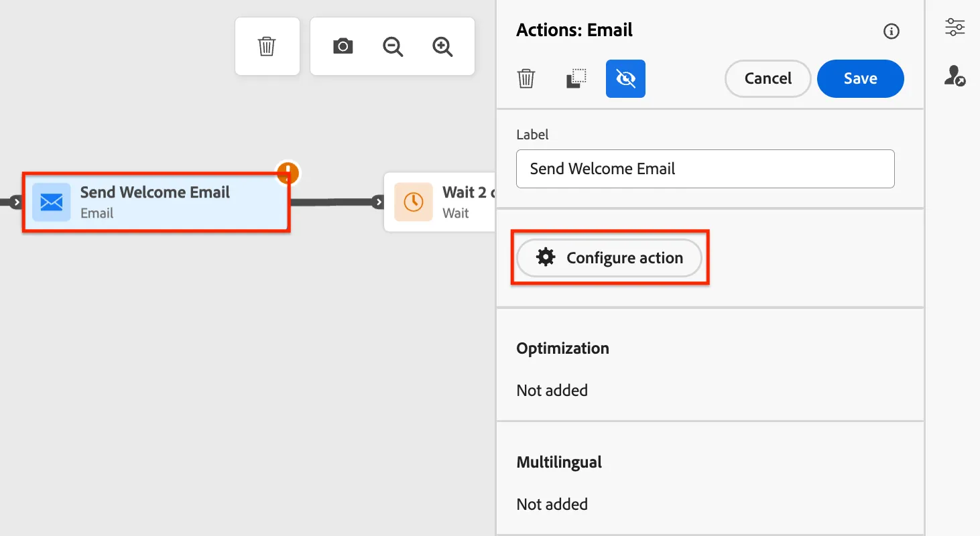Cancel the email action changes
Image resolution: width=980 pixels, height=536 pixels.
(768, 78)
